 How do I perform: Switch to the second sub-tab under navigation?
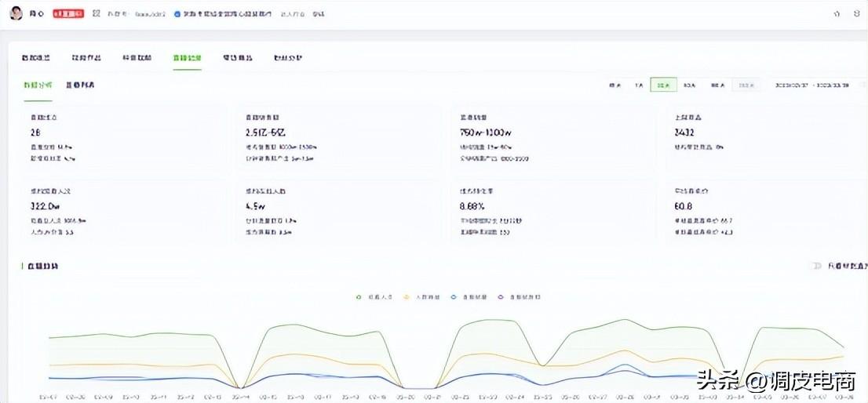(x=80, y=84)
